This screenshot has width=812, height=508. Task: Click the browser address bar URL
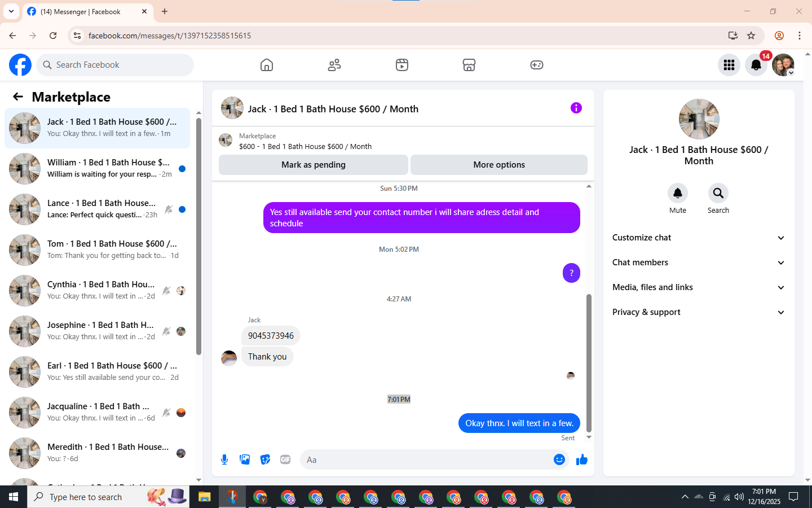pos(170,36)
